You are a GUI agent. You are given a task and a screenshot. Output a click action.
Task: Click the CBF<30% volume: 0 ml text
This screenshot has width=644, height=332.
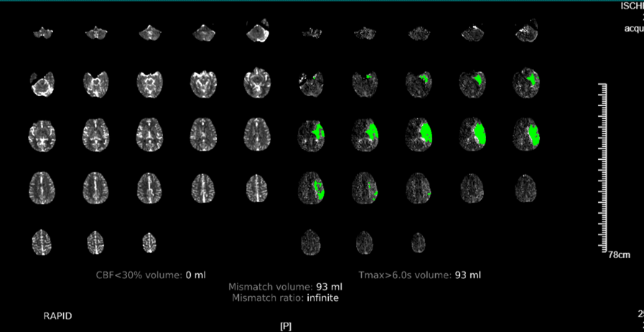coord(151,275)
